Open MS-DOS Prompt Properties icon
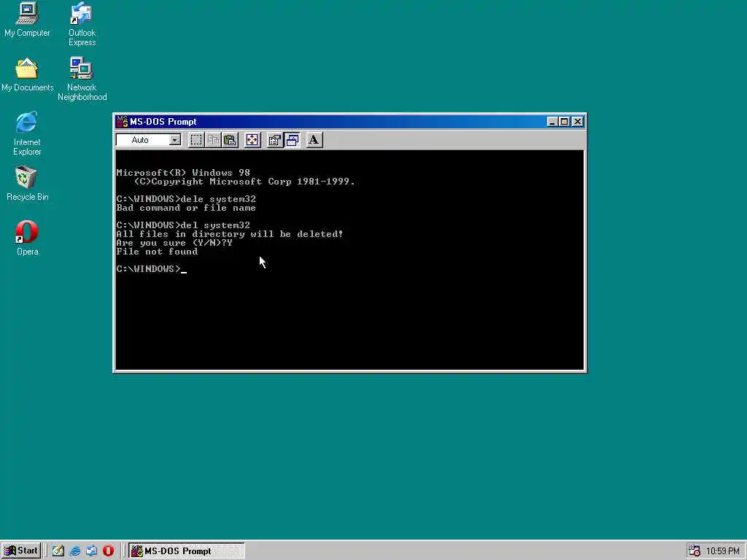This screenshot has height=560, width=747. coord(274,140)
